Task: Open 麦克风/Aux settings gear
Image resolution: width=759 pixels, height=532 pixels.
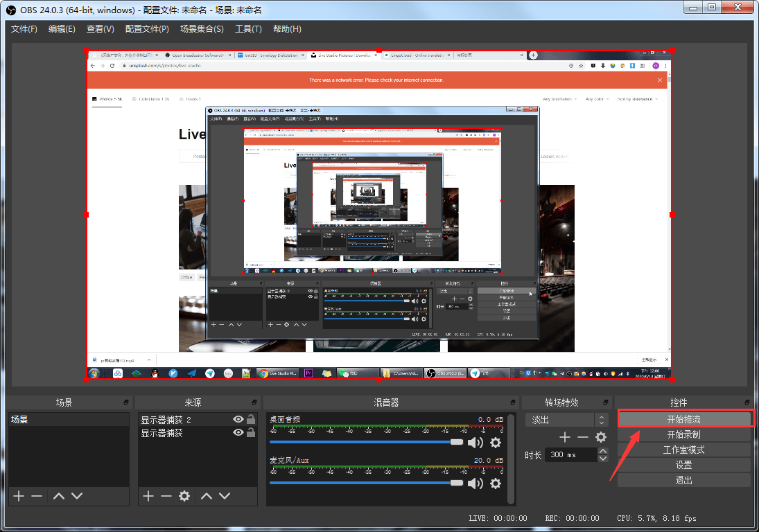Action: (496, 484)
